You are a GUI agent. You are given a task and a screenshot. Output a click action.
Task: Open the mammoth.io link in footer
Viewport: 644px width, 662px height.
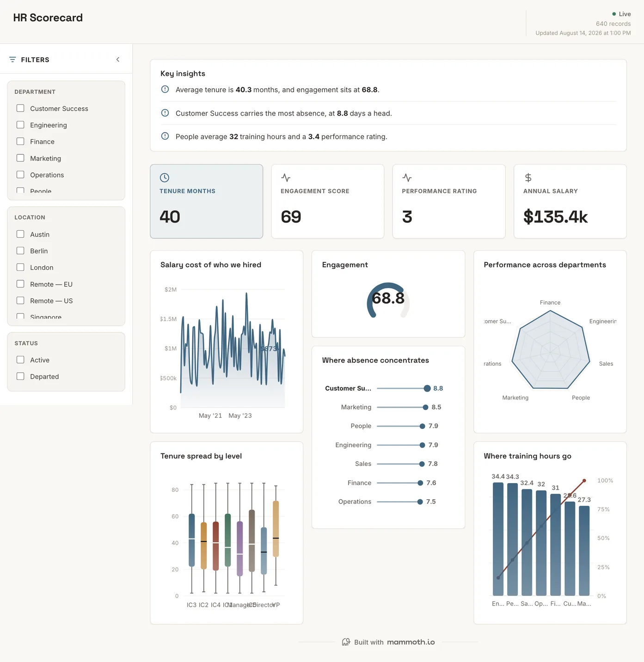pyautogui.click(x=411, y=642)
